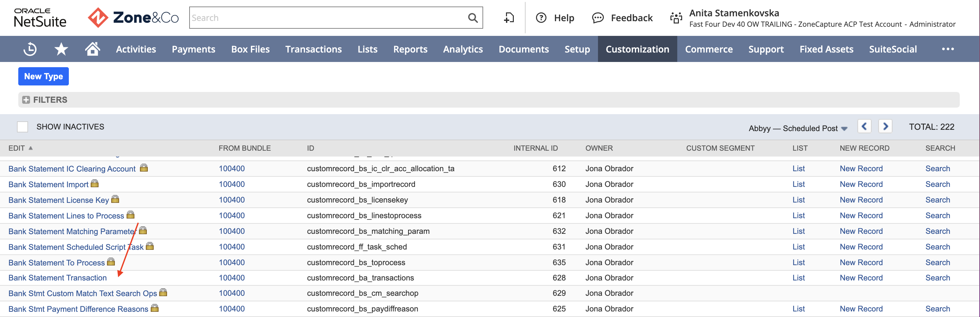Click the Zone&Co logo
This screenshot has width=980, height=317.
pos(133,18)
